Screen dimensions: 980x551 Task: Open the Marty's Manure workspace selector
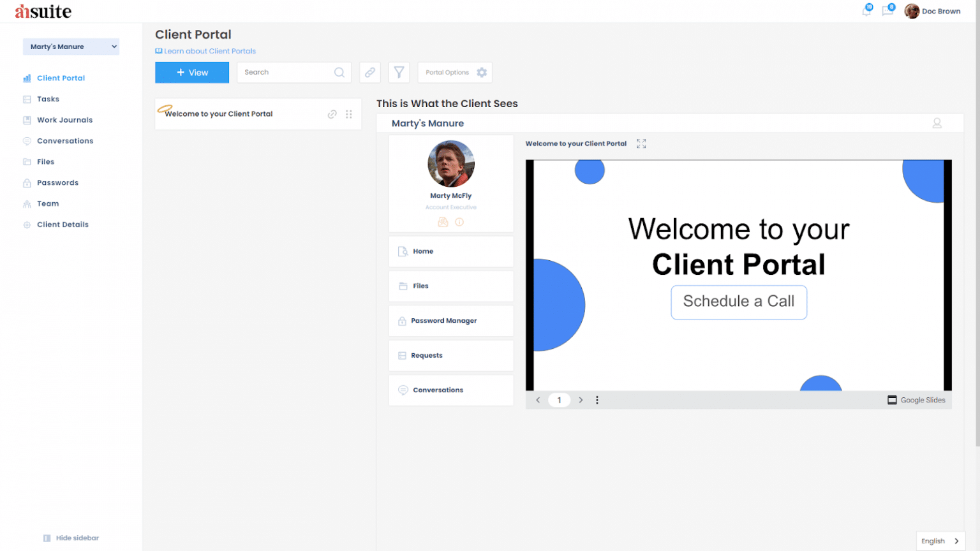point(71,47)
